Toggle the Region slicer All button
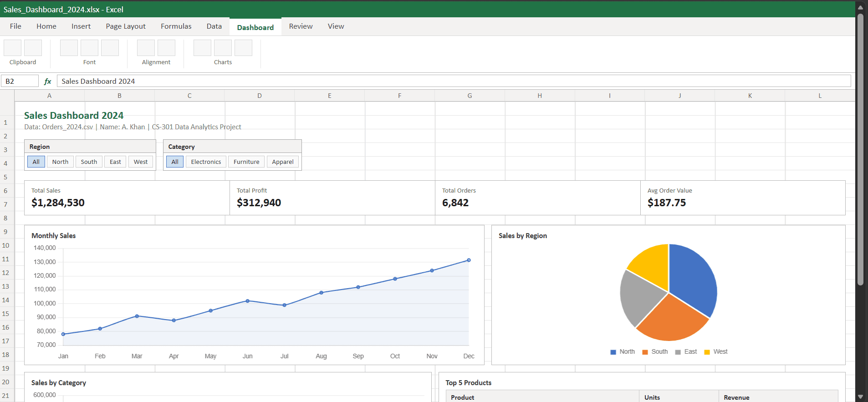 click(36, 162)
